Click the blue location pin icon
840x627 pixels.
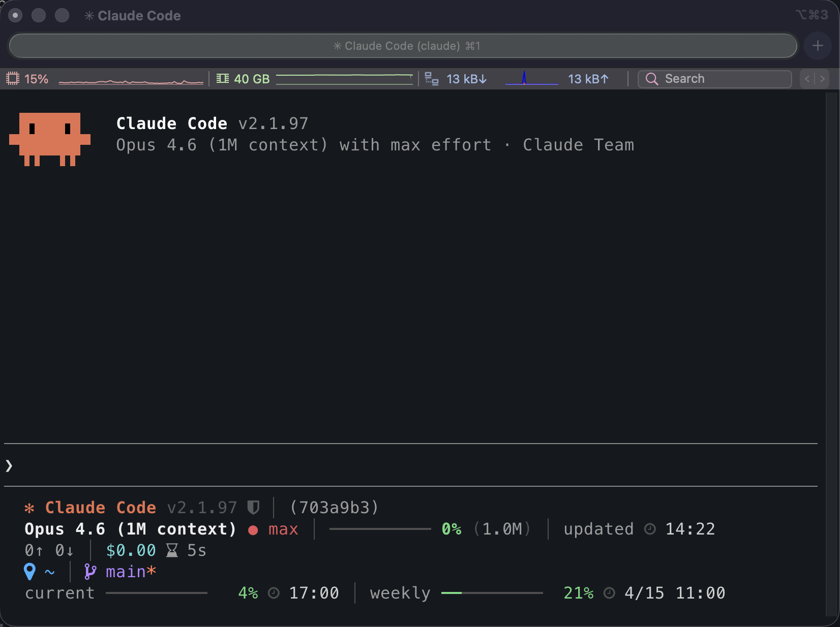30,572
